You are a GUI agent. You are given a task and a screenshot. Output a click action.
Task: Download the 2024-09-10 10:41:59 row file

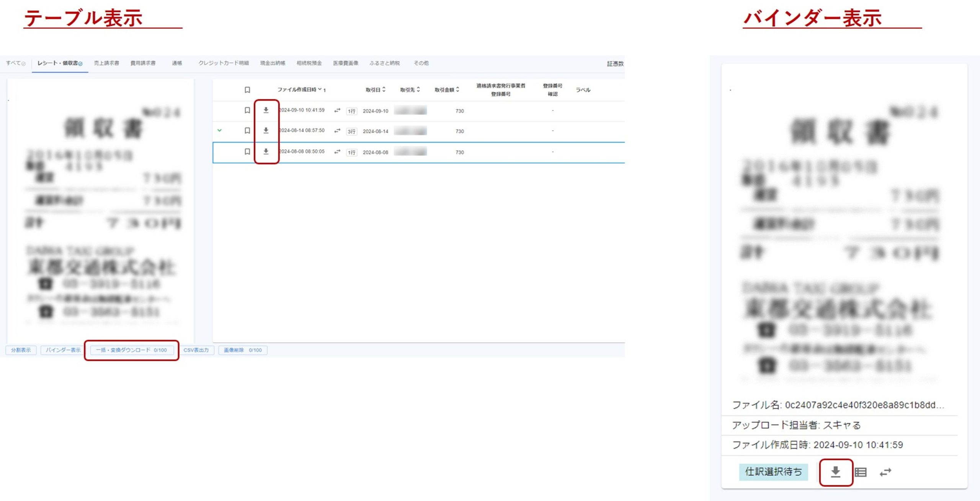266,110
